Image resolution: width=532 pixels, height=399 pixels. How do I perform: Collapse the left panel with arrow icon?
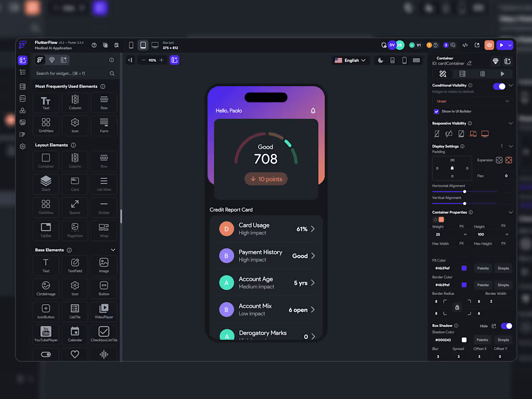coord(130,60)
